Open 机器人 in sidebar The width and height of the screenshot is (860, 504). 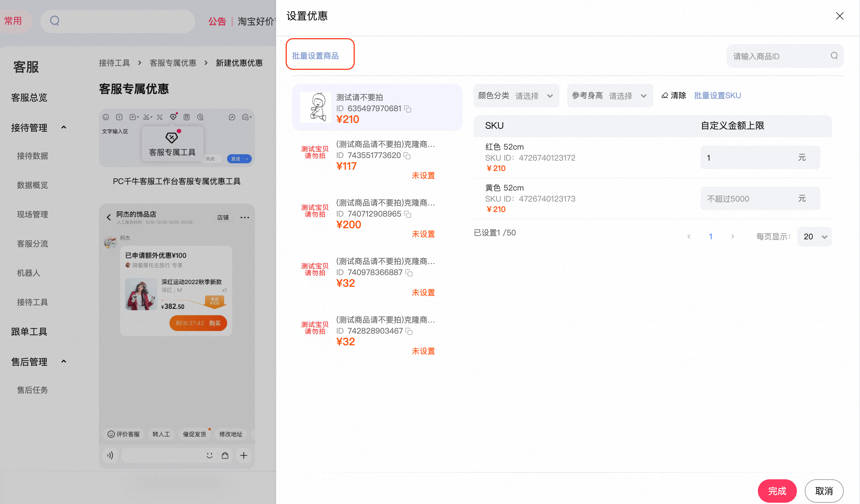coord(29,273)
